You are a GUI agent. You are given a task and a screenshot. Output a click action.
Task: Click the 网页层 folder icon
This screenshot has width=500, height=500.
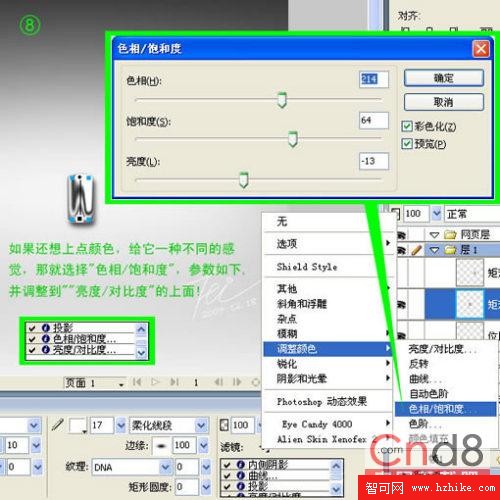(x=450, y=235)
